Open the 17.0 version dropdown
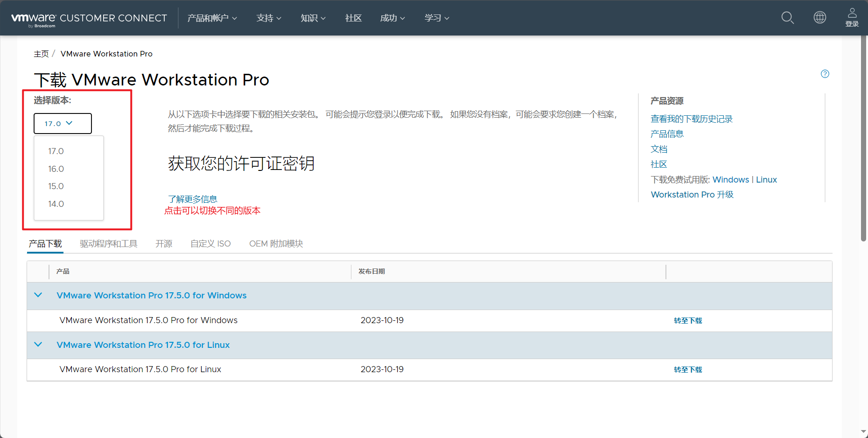 [63, 123]
